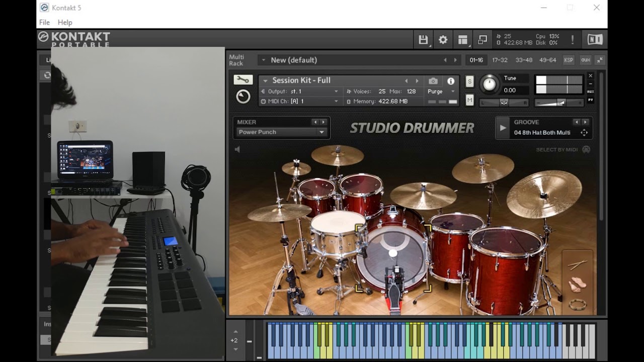Open the Help menu
The width and height of the screenshot is (644, 362).
pyautogui.click(x=65, y=22)
